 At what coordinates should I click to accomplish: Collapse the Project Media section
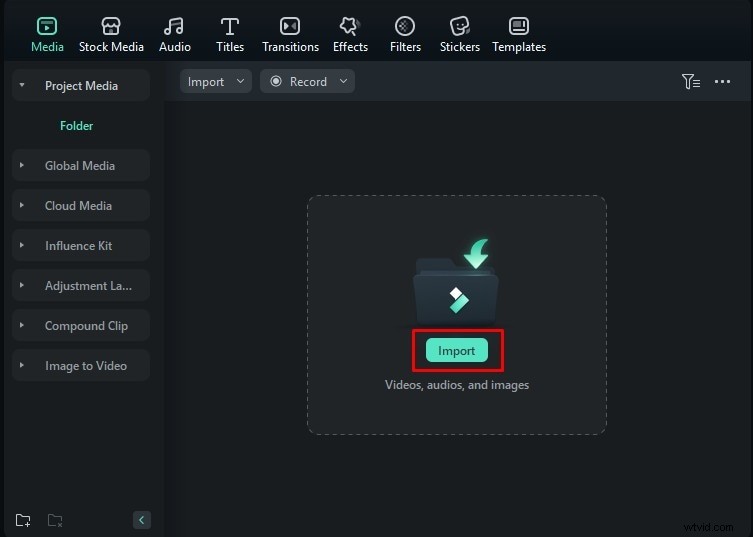(22, 86)
